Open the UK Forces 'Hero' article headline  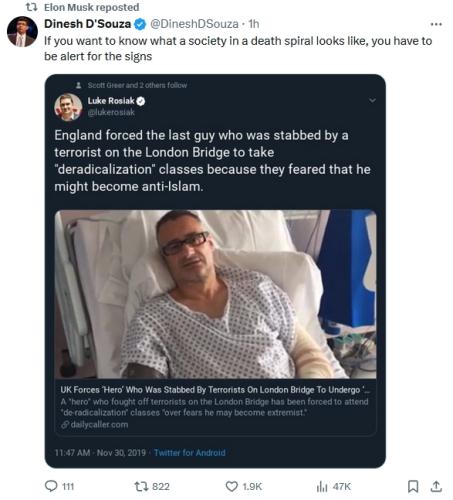tap(215, 390)
